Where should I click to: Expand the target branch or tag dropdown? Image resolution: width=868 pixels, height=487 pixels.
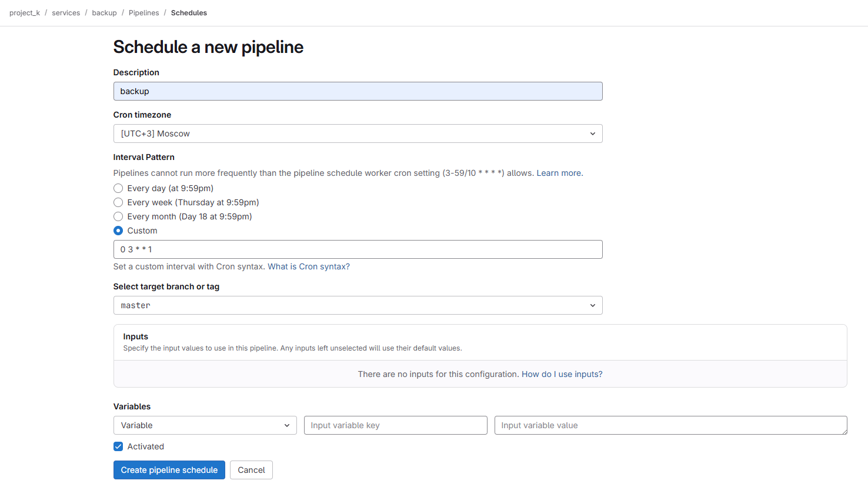[x=358, y=305]
